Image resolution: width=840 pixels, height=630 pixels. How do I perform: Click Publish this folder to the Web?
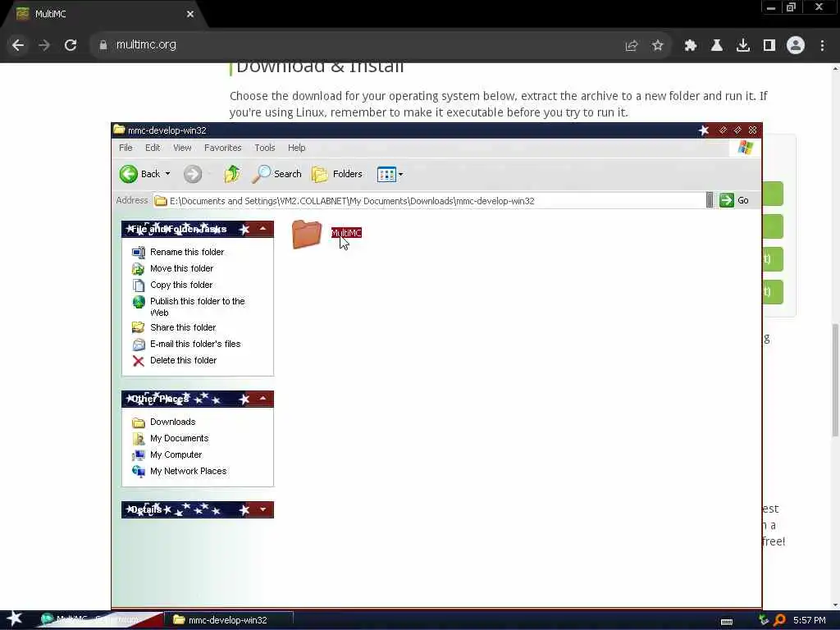(x=197, y=307)
